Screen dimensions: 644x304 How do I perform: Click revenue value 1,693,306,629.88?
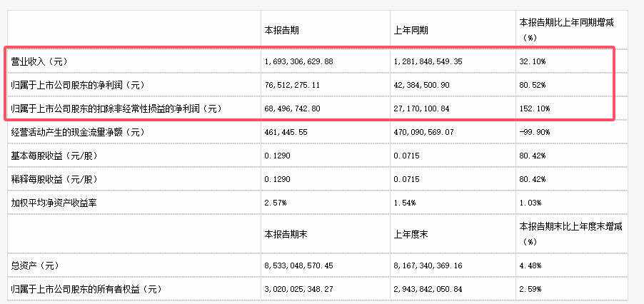point(298,62)
